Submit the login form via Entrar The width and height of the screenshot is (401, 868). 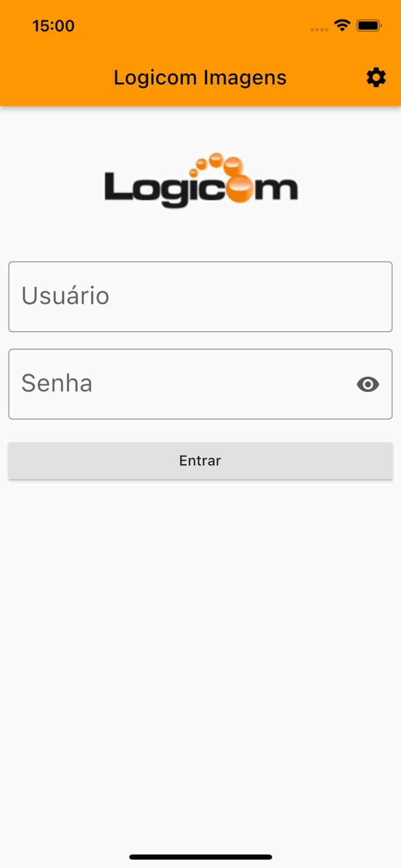click(200, 461)
